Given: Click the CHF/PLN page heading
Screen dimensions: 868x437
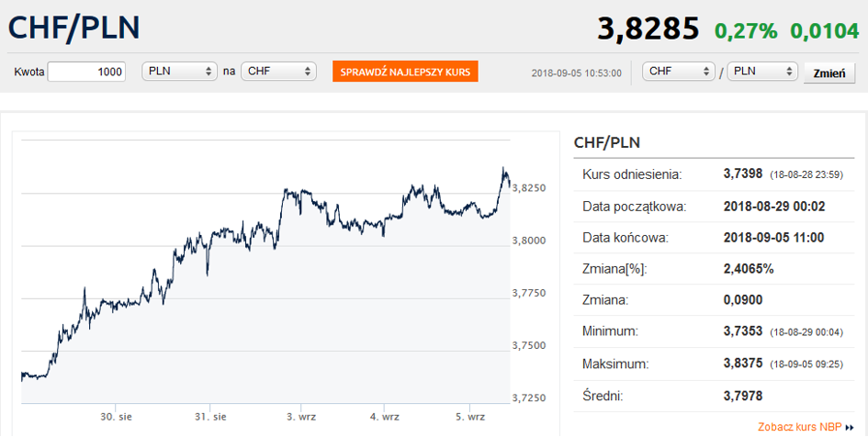Looking at the screenshot, I should pos(73,28).
